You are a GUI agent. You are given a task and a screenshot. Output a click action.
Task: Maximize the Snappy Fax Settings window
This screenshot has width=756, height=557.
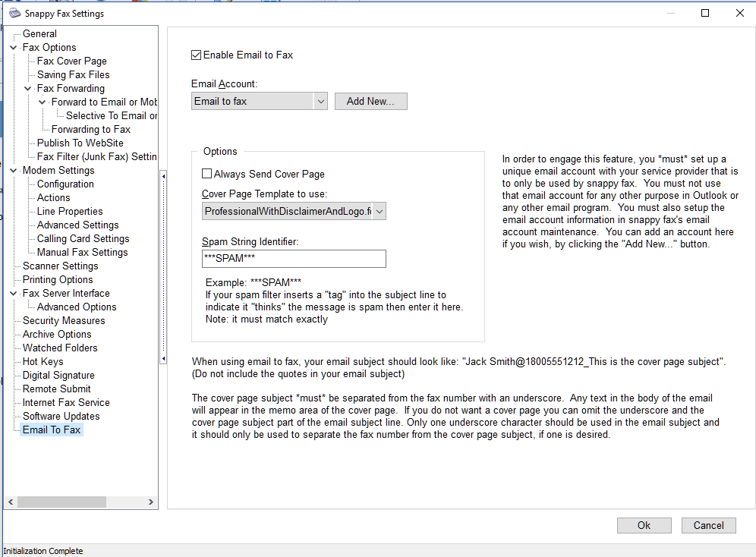(x=705, y=13)
